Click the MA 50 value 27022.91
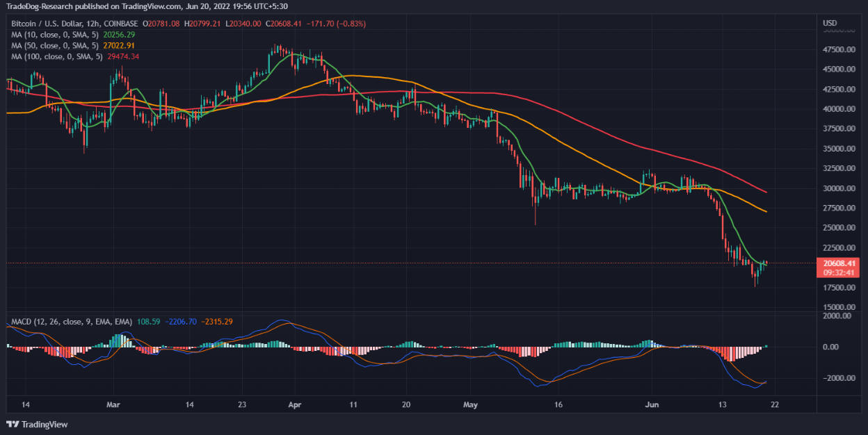 [x=118, y=44]
